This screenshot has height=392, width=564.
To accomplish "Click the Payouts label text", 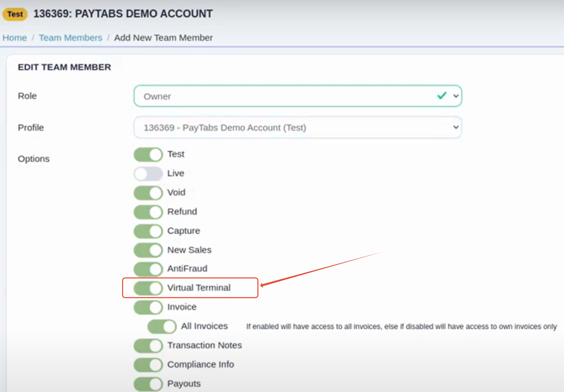I will click(x=184, y=384).
